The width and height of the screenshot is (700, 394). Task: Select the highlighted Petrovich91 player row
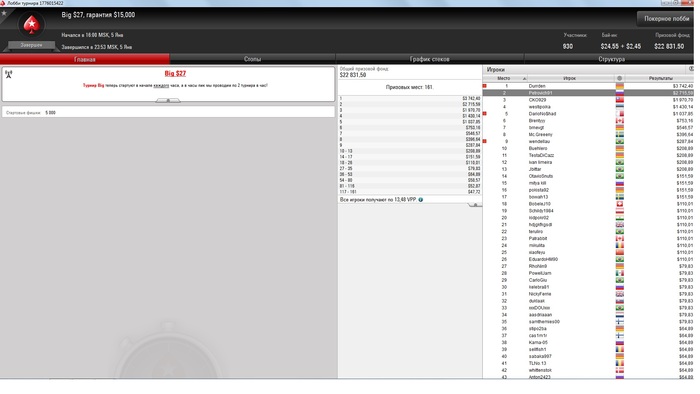(588, 93)
